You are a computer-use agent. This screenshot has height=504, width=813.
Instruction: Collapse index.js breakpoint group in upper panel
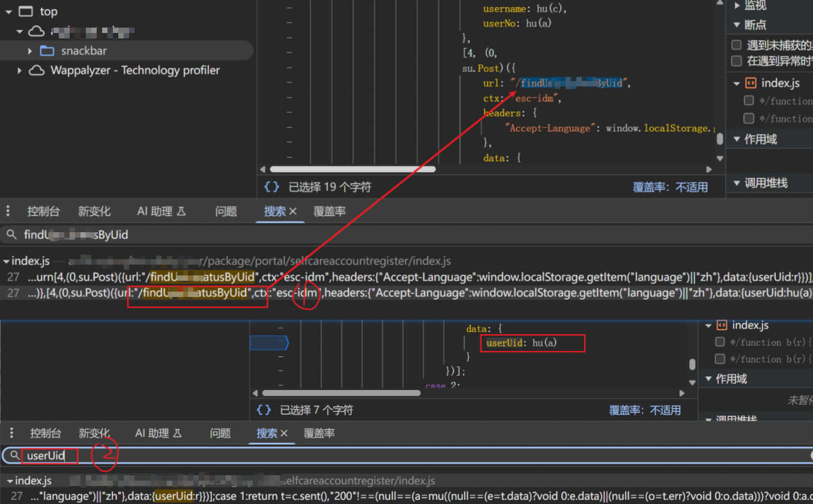pyautogui.click(x=737, y=83)
